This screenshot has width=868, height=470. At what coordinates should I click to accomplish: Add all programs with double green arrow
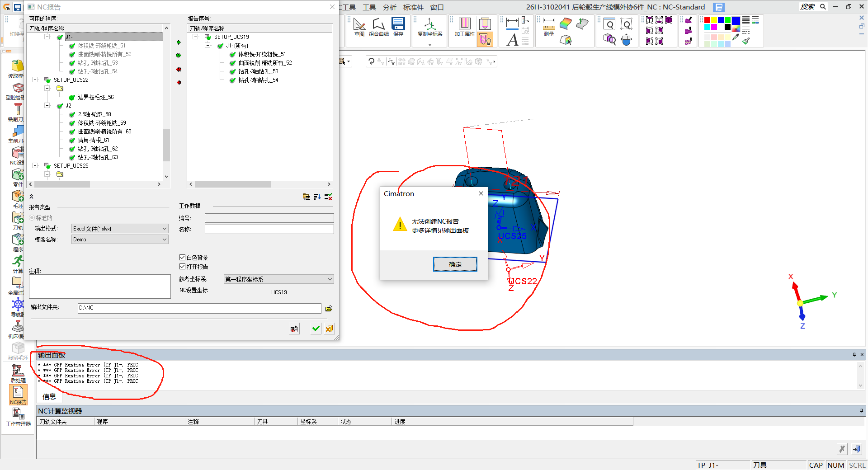pos(179,55)
